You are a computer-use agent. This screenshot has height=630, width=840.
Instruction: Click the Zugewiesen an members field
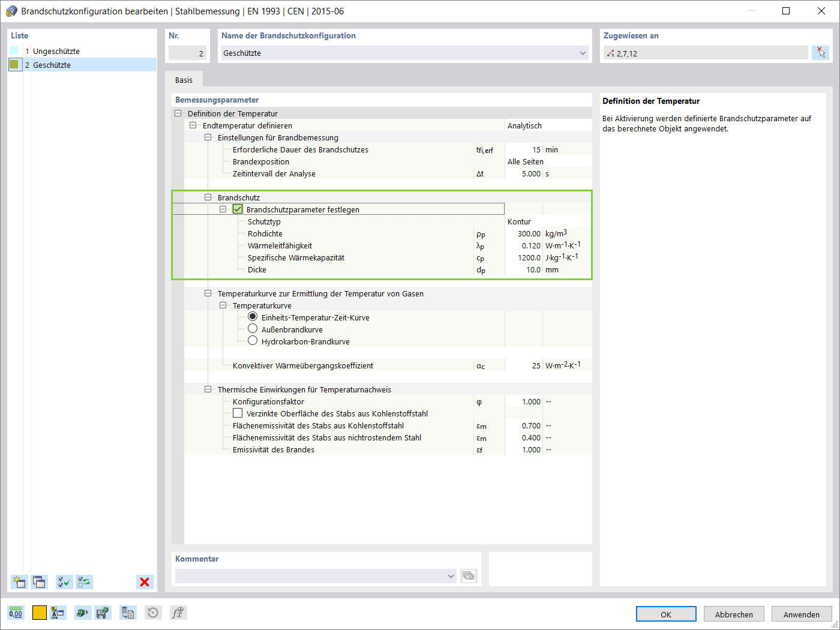(x=706, y=53)
